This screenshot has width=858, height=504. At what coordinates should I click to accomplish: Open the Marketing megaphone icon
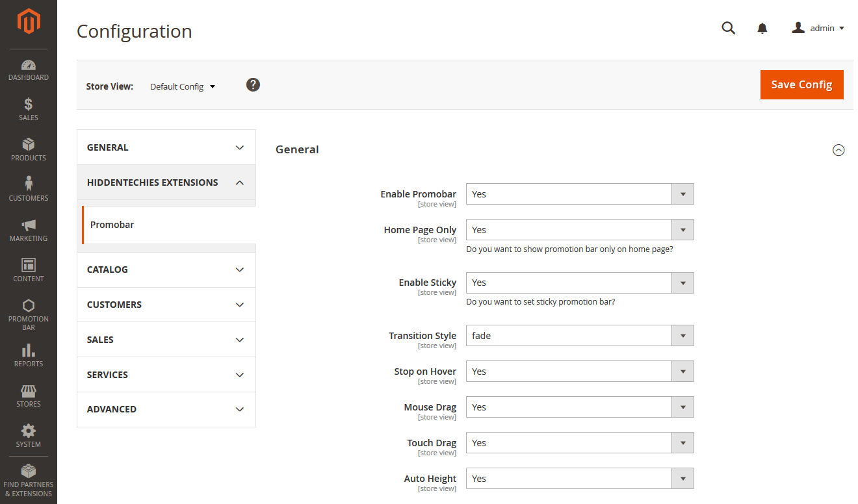[29, 225]
